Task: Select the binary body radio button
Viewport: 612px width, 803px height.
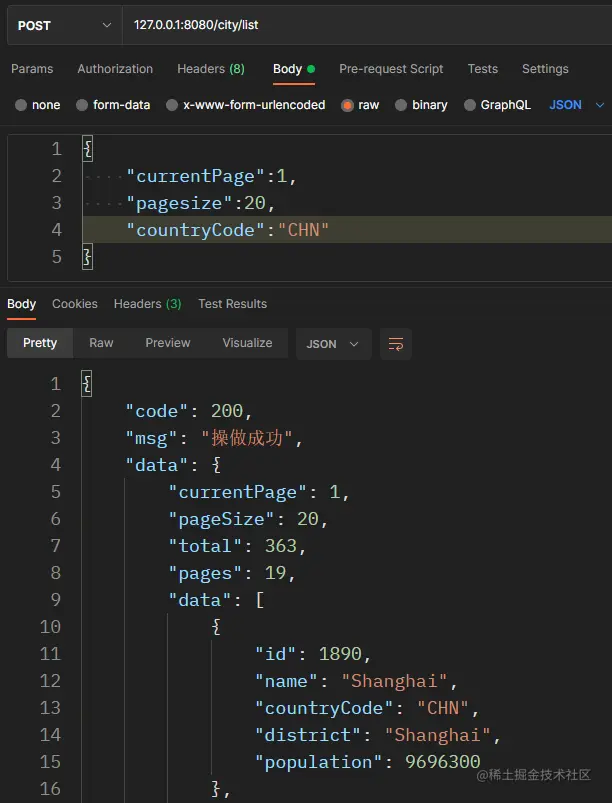Action: tap(401, 105)
